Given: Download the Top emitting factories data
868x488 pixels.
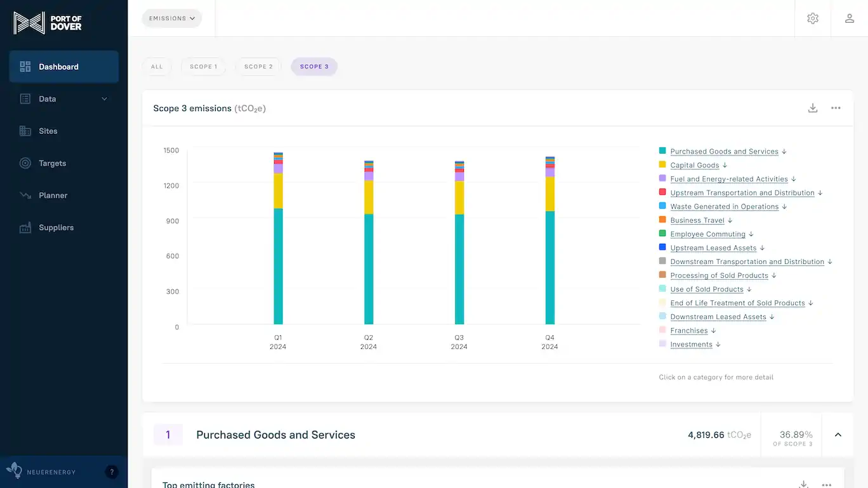Looking at the screenshot, I should [803, 484].
